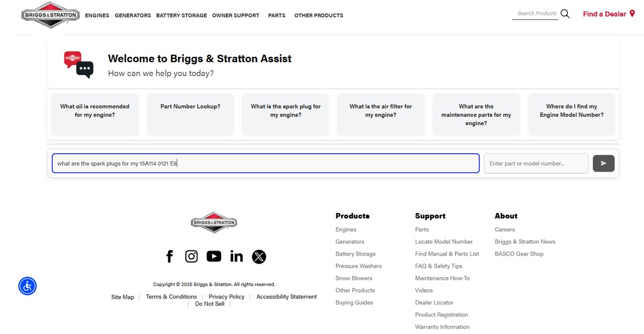
Task: Open the Find Manual & Parts List link
Action: tap(447, 254)
